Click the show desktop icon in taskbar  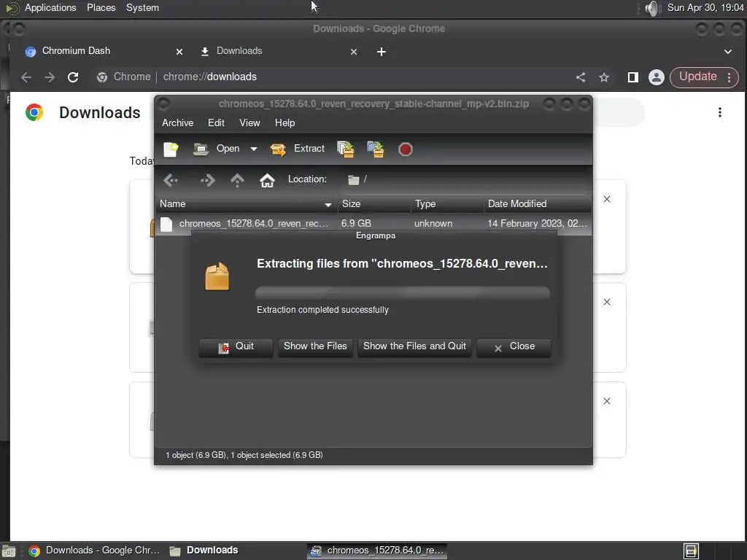[x=9, y=551]
